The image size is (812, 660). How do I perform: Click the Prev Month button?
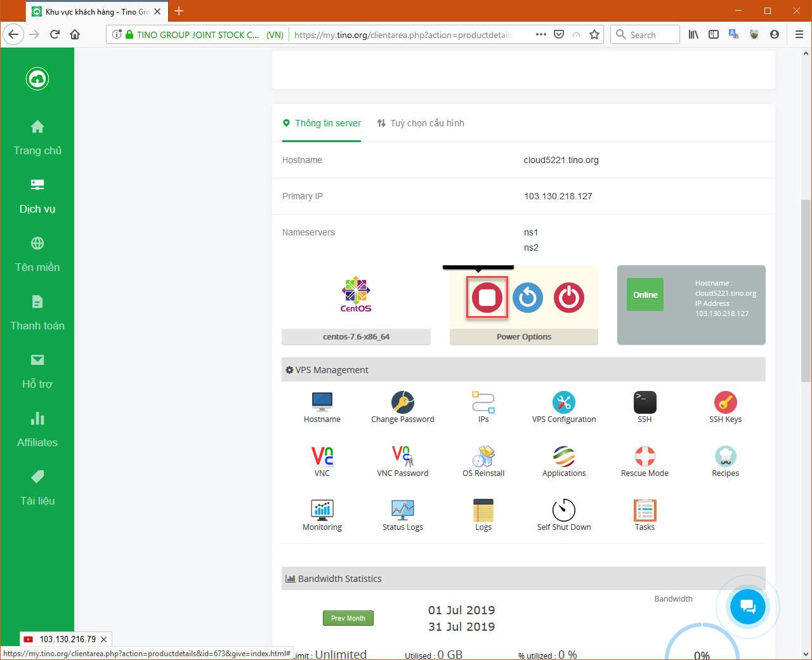tap(348, 617)
